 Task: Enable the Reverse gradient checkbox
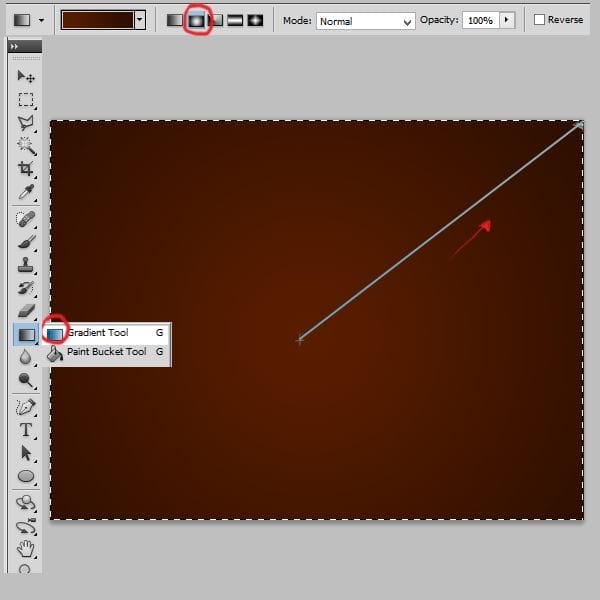click(540, 20)
